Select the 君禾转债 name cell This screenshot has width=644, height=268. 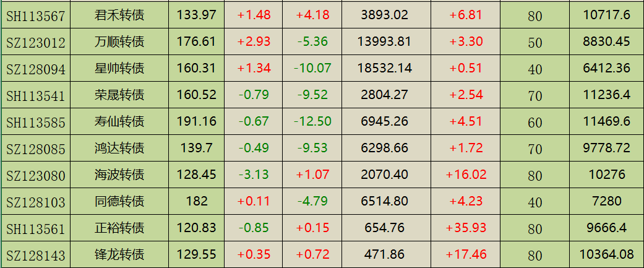(x=119, y=15)
